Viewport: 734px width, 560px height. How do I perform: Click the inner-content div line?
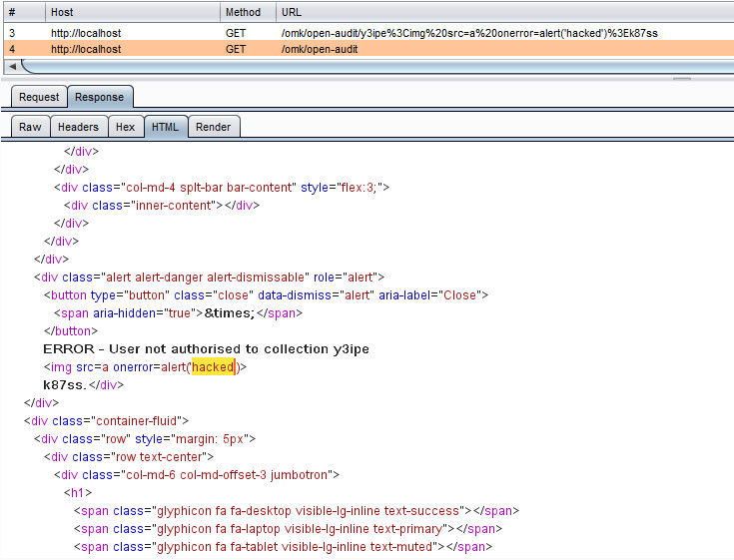(162, 206)
